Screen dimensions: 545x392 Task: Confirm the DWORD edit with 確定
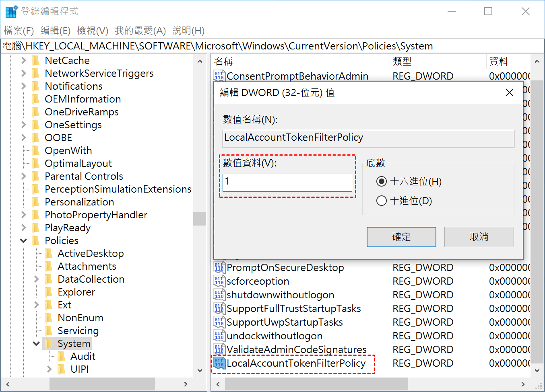[x=401, y=237]
